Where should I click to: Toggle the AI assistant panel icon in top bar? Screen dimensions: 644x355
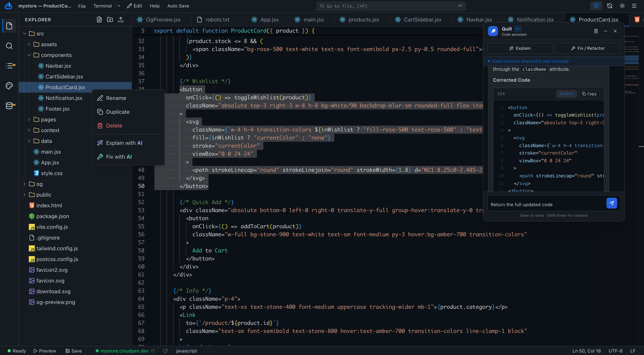click(596, 6)
